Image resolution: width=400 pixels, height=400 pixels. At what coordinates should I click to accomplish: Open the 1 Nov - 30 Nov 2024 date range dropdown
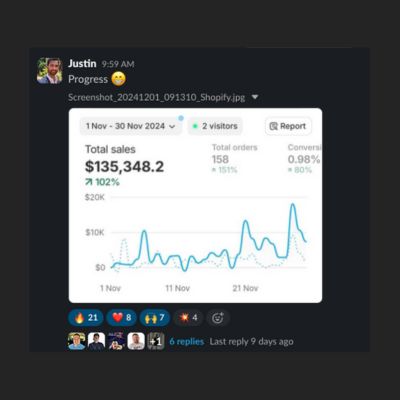(131, 126)
